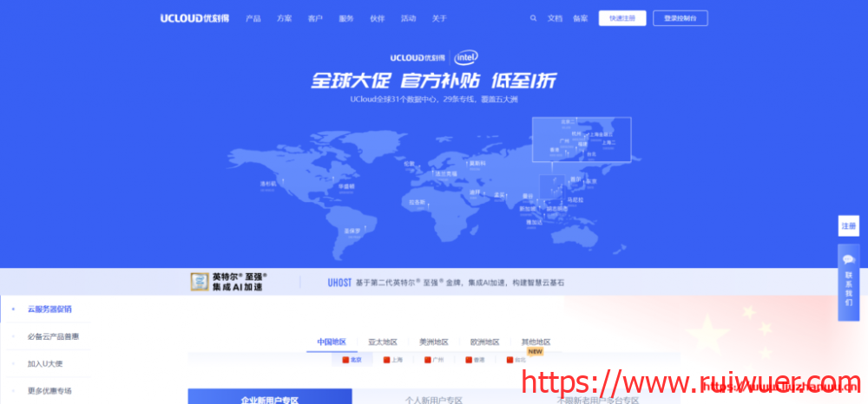This screenshot has width=868, height=404.
Task: Click the chat bubble contact icon
Action: pyautogui.click(x=849, y=259)
